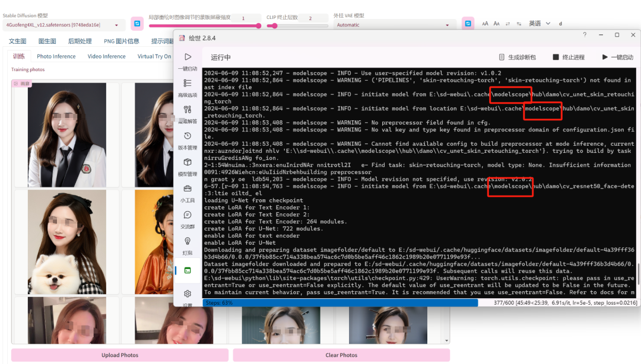The width and height of the screenshot is (641, 364).
Task: Open Stable Diffusion model dropdown
Action: coord(64,25)
